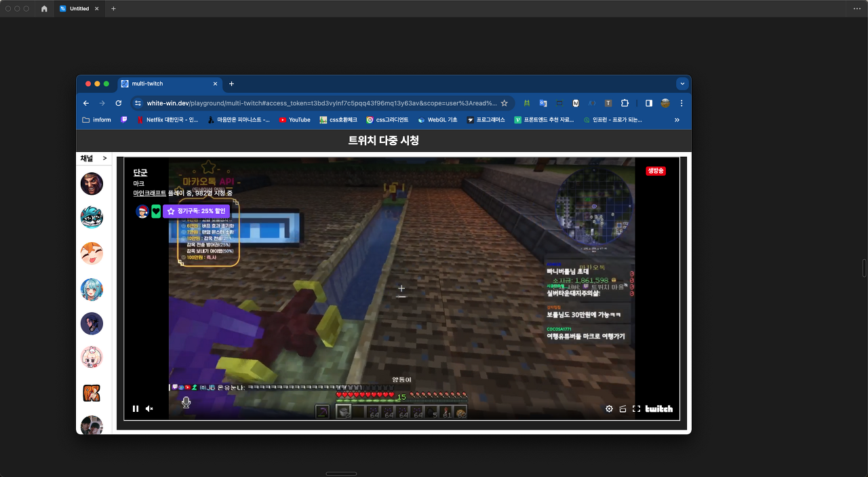Screen dimensions: 868x477
Task: Open the css호환체크 bookmark
Action: coord(339,119)
